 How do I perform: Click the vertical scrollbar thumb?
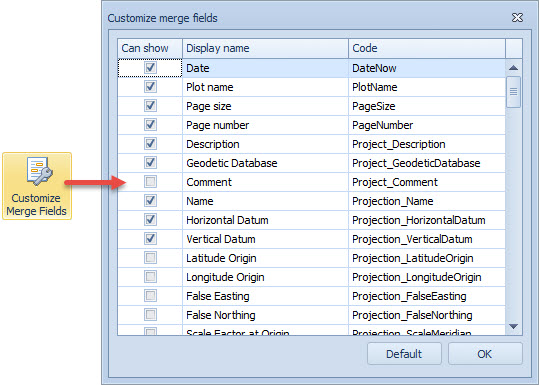[514, 92]
